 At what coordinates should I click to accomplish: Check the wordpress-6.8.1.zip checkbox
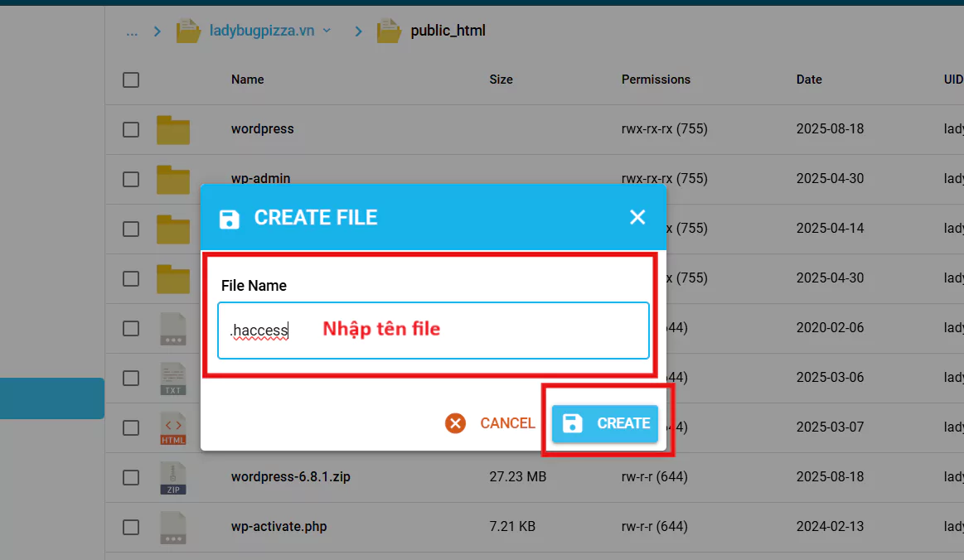pos(131,478)
